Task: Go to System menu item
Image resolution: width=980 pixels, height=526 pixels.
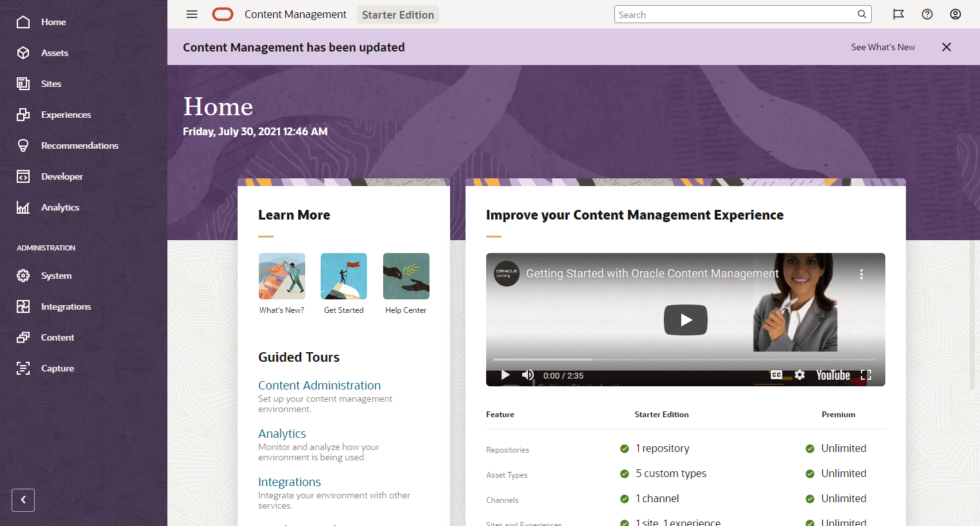Action: [57, 276]
